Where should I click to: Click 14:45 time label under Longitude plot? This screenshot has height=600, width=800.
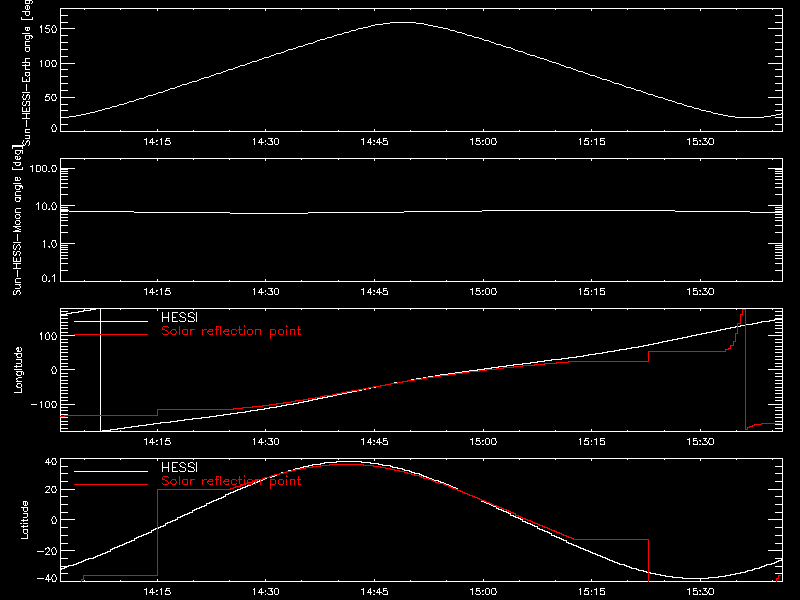coord(374,442)
